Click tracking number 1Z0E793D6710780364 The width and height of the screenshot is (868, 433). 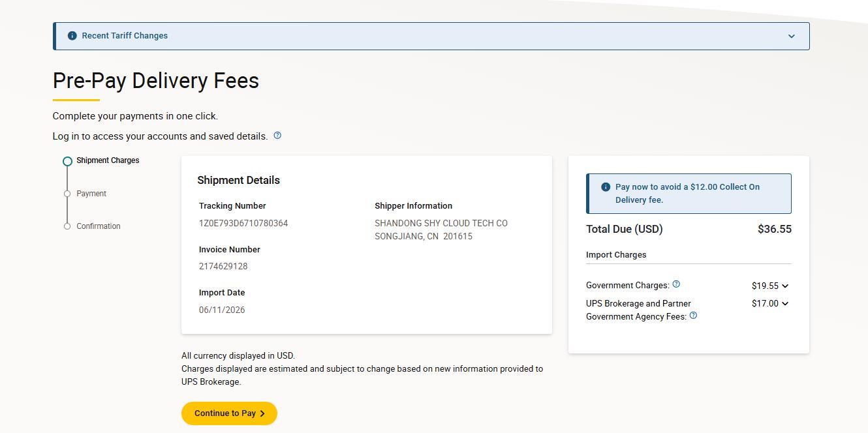tap(243, 223)
